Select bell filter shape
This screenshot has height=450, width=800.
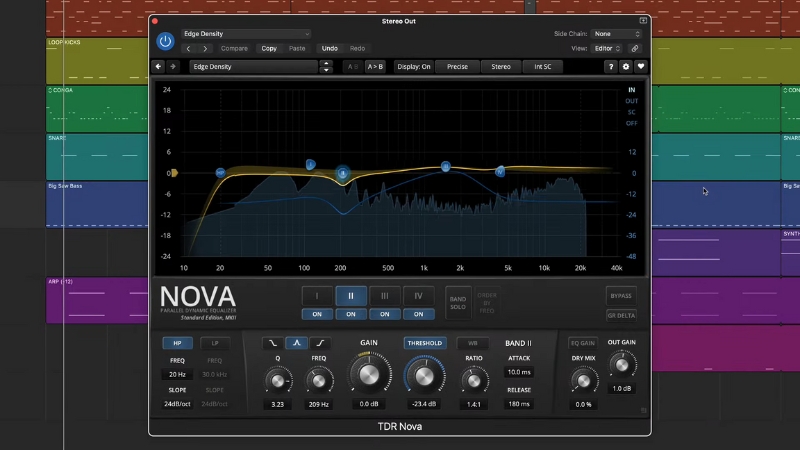tap(296, 343)
